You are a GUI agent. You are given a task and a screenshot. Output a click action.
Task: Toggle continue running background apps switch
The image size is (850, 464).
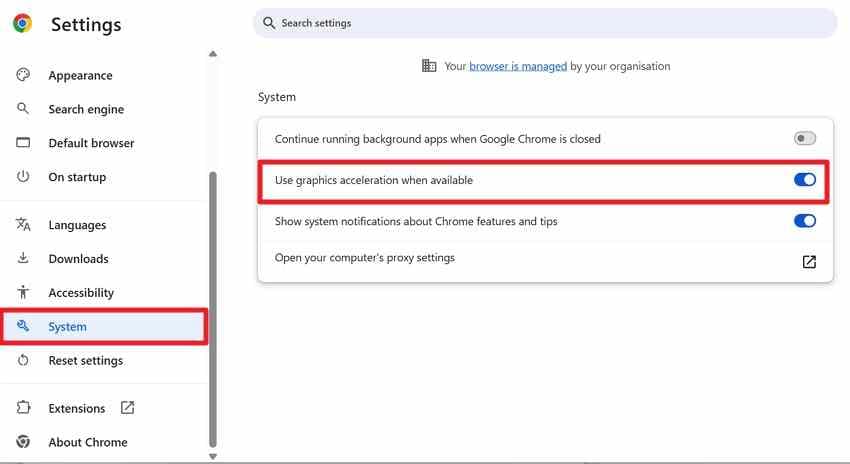point(804,138)
